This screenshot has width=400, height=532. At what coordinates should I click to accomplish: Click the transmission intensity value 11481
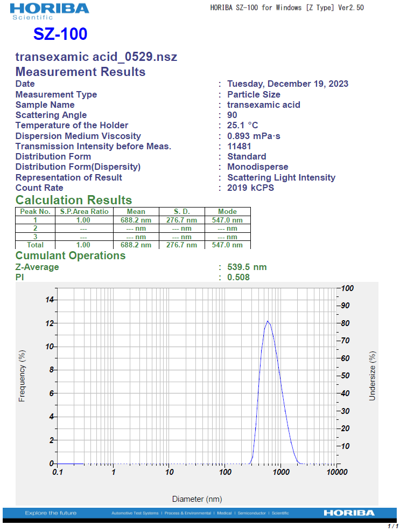coord(239,146)
